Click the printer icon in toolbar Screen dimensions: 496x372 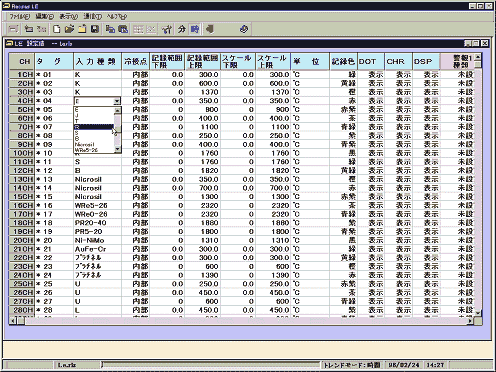[x=13, y=29]
